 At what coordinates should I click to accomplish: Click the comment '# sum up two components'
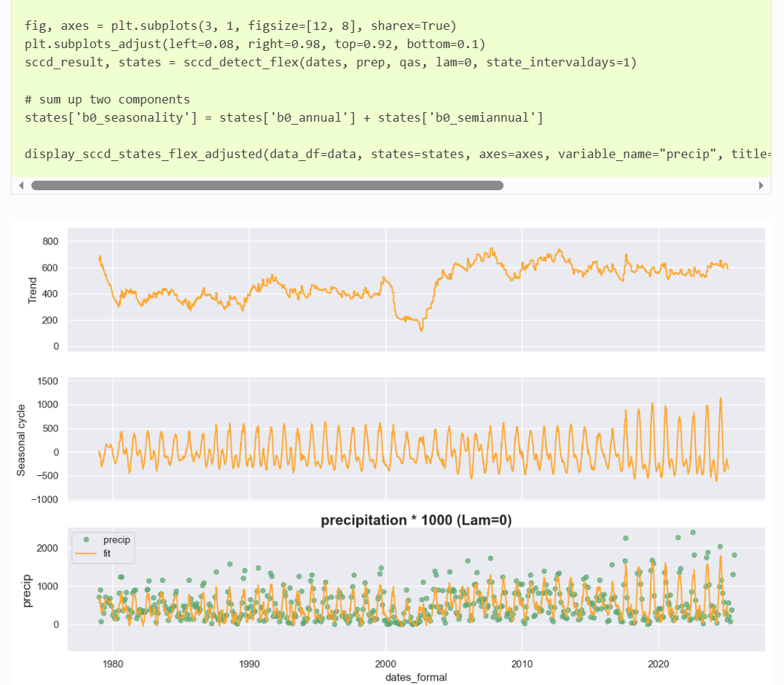click(108, 100)
